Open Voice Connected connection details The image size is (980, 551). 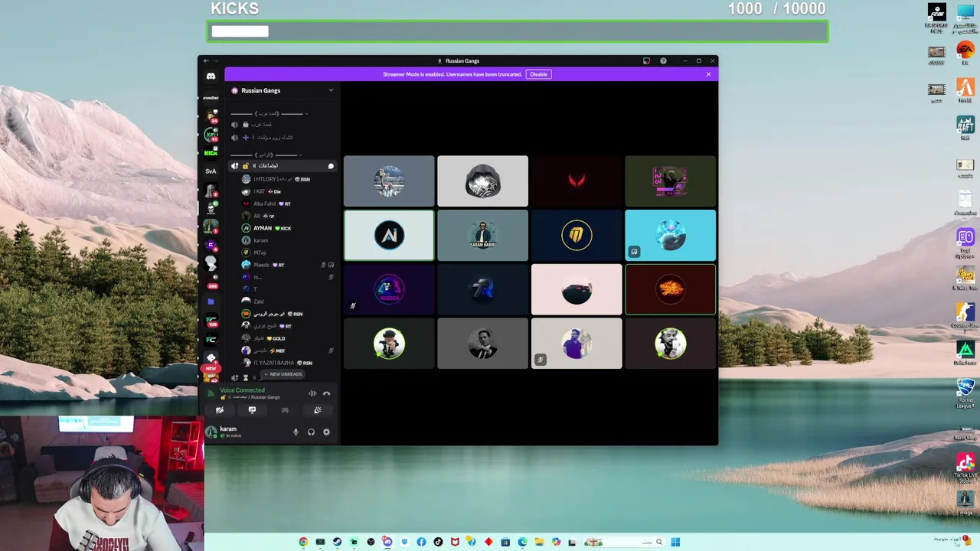click(x=242, y=390)
